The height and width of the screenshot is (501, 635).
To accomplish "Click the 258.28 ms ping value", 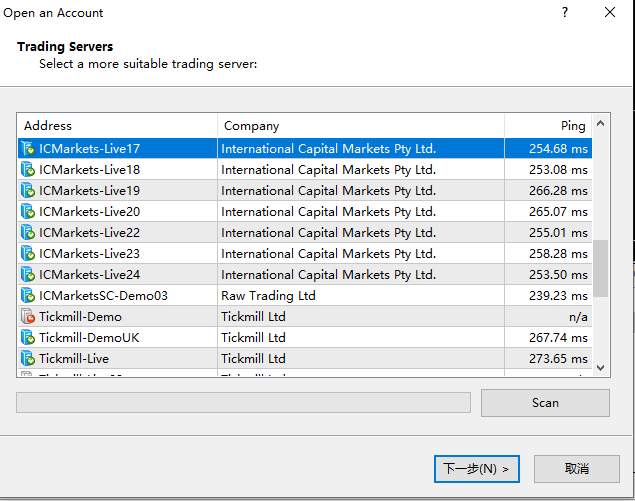I will point(558,254).
